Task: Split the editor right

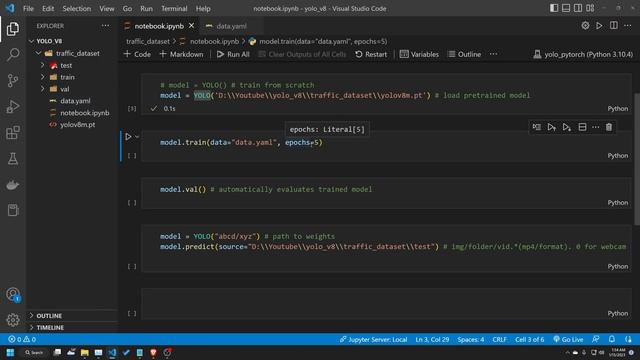Action: 613,25
